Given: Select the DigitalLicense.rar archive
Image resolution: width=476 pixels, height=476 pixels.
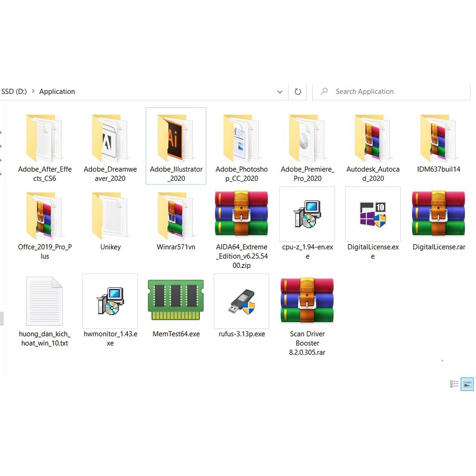Looking at the screenshot, I should (x=438, y=213).
